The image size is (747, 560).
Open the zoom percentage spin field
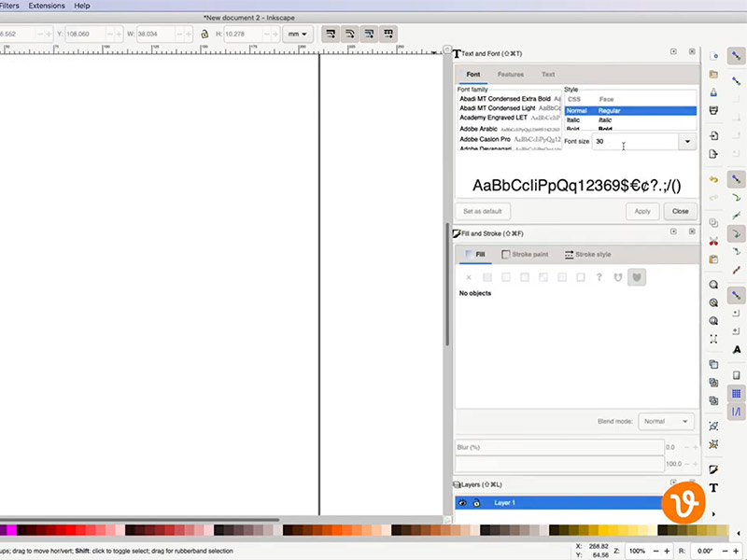[637, 551]
